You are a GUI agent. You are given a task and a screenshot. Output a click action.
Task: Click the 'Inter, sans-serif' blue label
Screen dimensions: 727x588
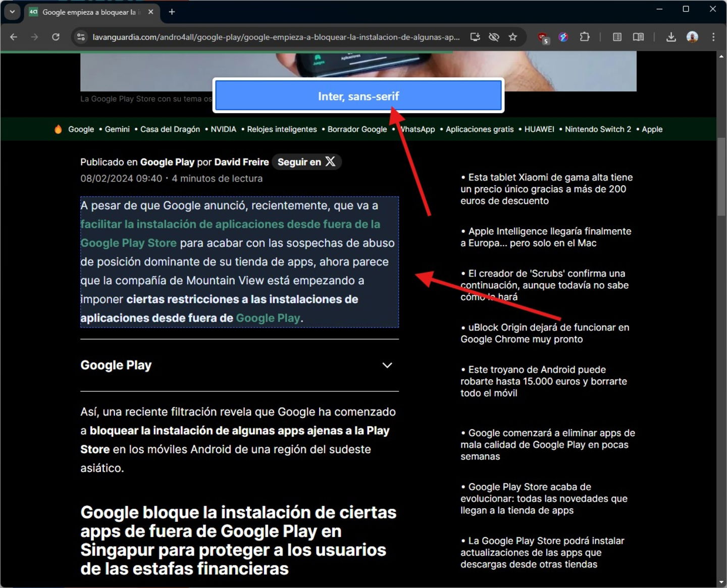coord(358,96)
